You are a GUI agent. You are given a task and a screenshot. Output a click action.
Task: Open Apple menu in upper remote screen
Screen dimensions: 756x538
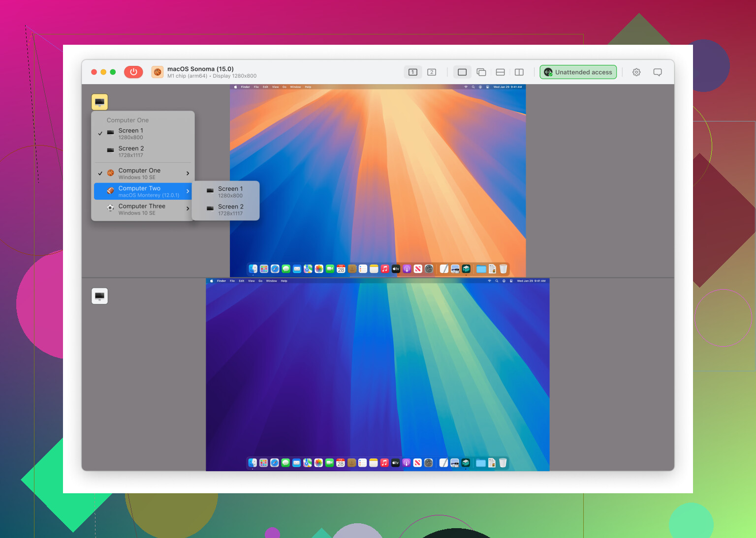(x=236, y=87)
